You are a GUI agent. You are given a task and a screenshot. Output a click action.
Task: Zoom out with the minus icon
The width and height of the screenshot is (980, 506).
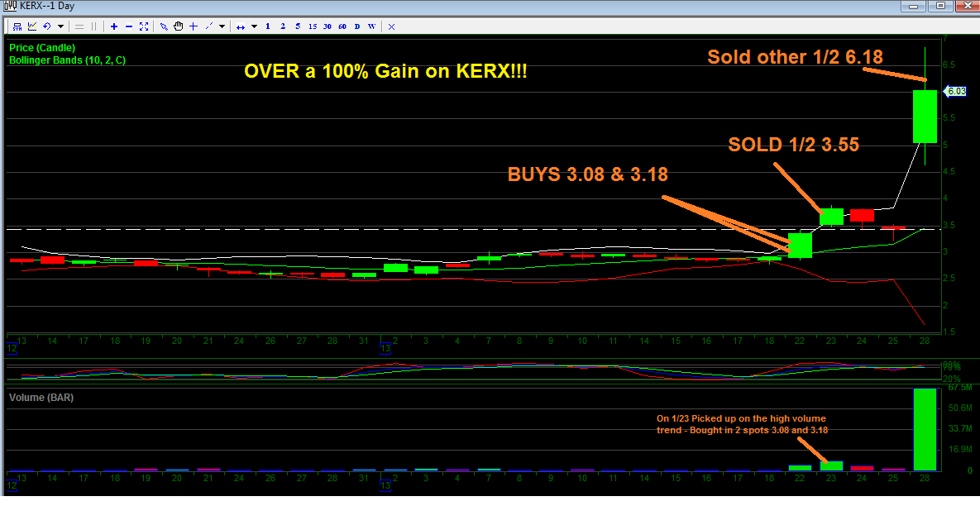tap(129, 26)
